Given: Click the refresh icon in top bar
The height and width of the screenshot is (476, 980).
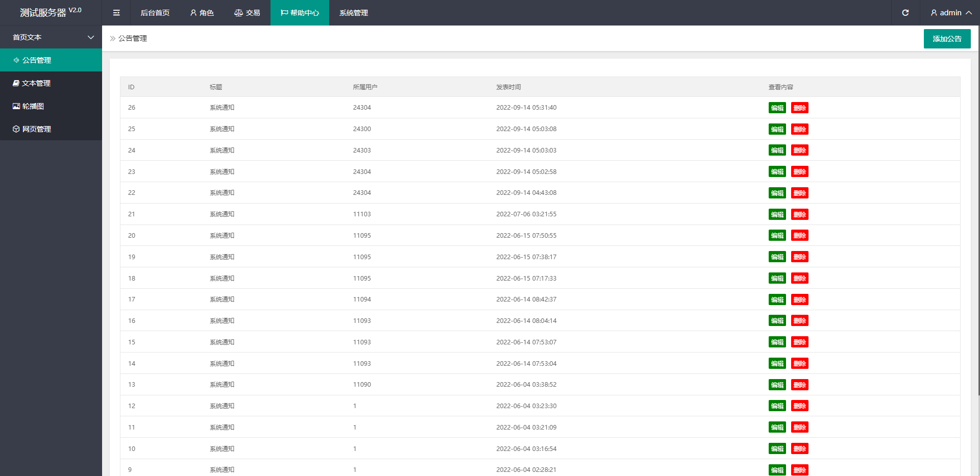Looking at the screenshot, I should coord(905,13).
